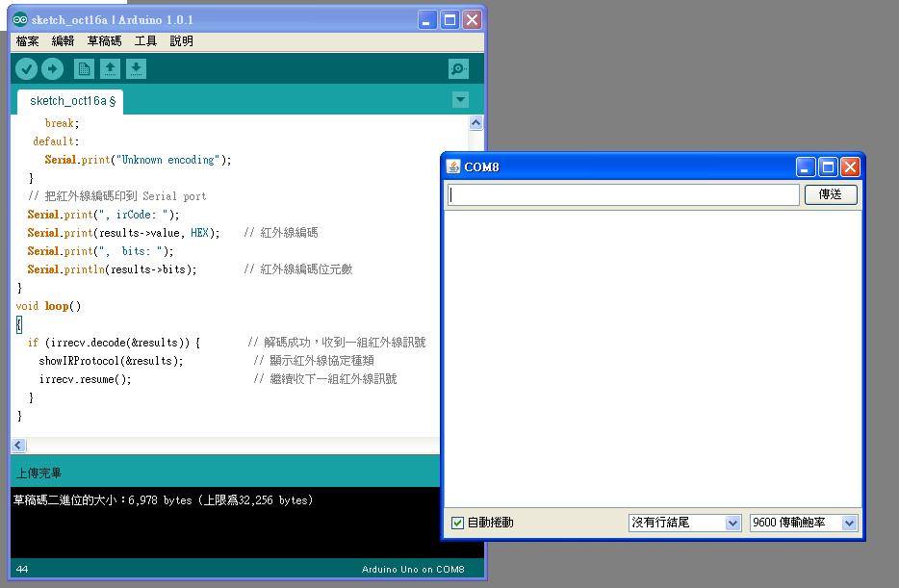Viewport: 899px width, 588px height.
Task: Minimize the COM8 window
Action: pos(805,167)
